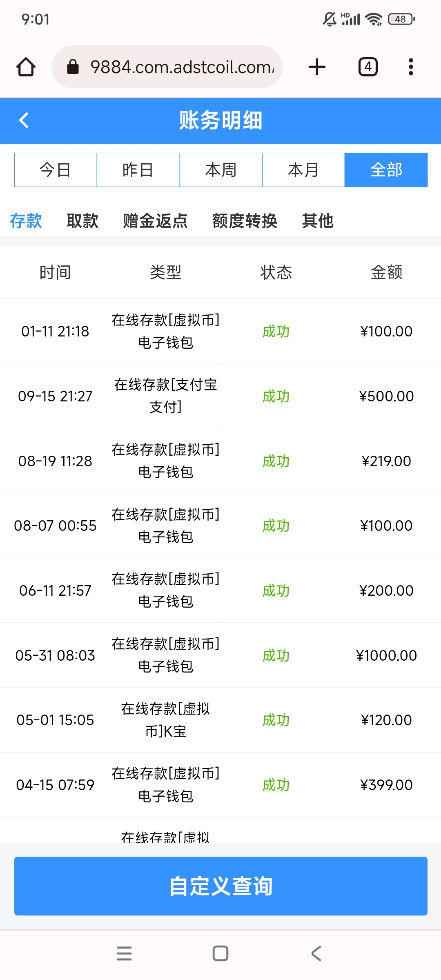Select the 昨日 date filter
Image resolution: width=441 pixels, height=980 pixels.
tap(138, 170)
